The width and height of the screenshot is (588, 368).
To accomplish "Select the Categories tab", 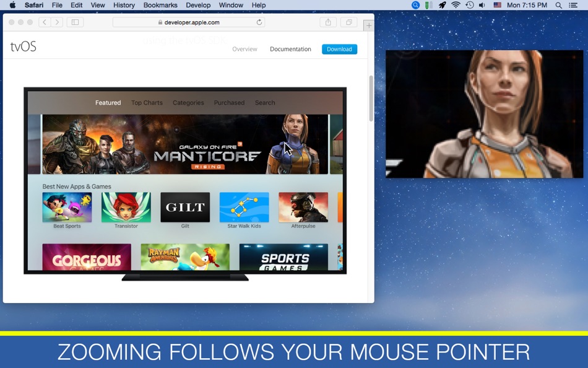I will pos(188,102).
